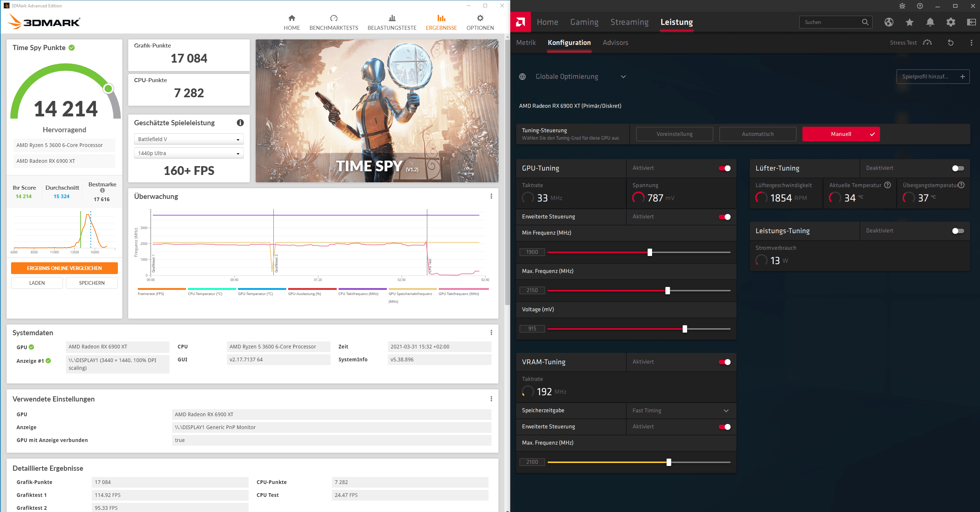Toggle the sidebar panel icon in Radeon Software
This screenshot has width=980, height=512.
(971, 22)
